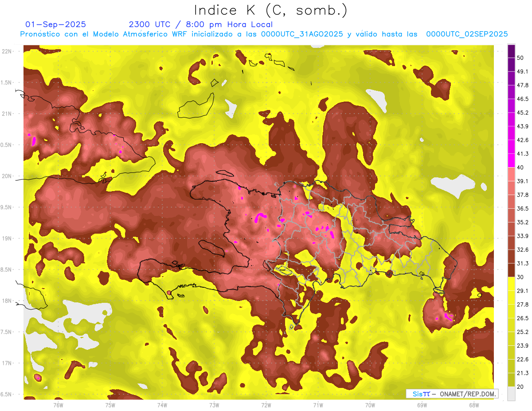This screenshot has height=411, width=532.
Task: Click the '76W' longitude axis label
Action: point(58,405)
